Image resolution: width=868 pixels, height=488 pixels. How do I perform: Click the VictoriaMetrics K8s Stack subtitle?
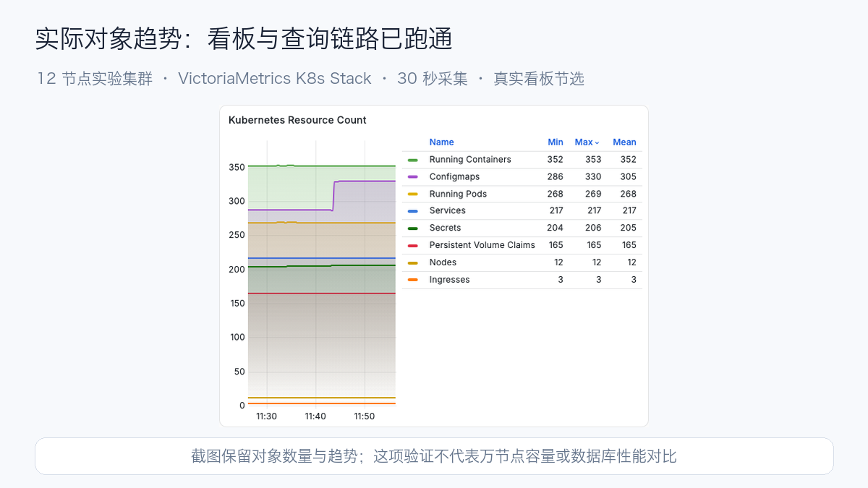point(275,79)
